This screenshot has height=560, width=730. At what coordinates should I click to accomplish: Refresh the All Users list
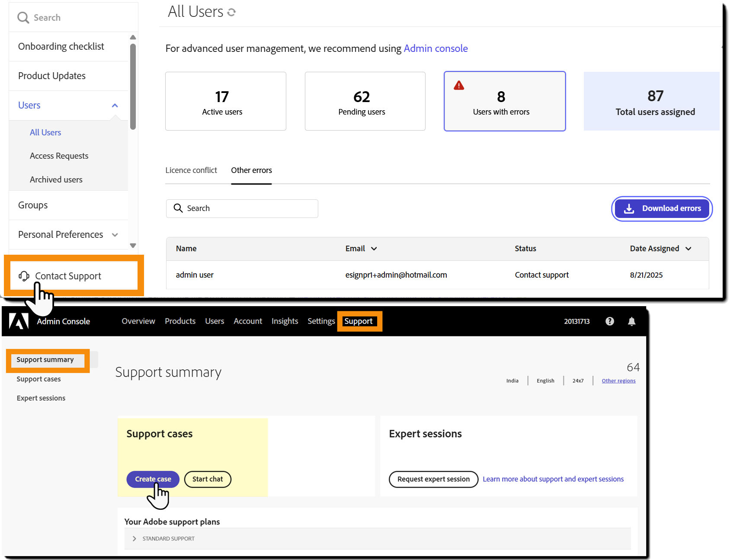232,12
